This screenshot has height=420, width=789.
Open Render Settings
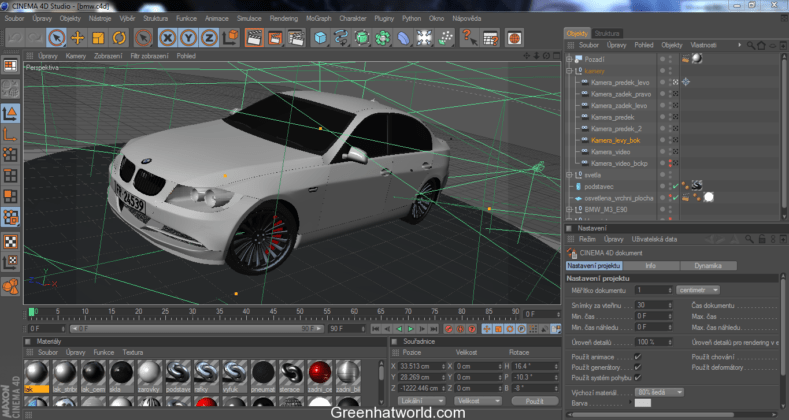pos(296,38)
